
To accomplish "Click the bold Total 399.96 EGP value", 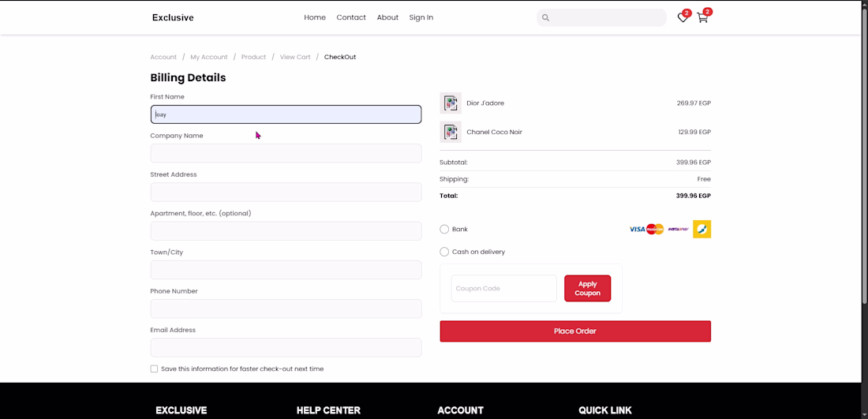I will pyautogui.click(x=693, y=196).
